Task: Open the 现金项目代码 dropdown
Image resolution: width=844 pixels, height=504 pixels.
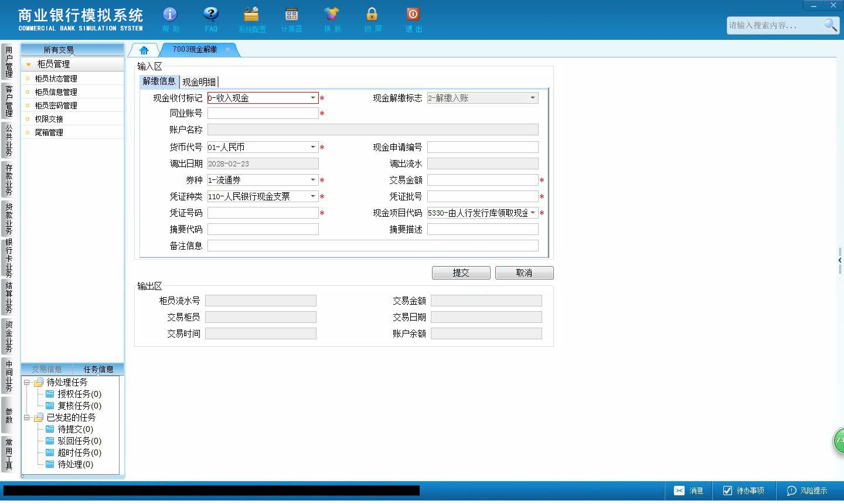Action: (533, 213)
